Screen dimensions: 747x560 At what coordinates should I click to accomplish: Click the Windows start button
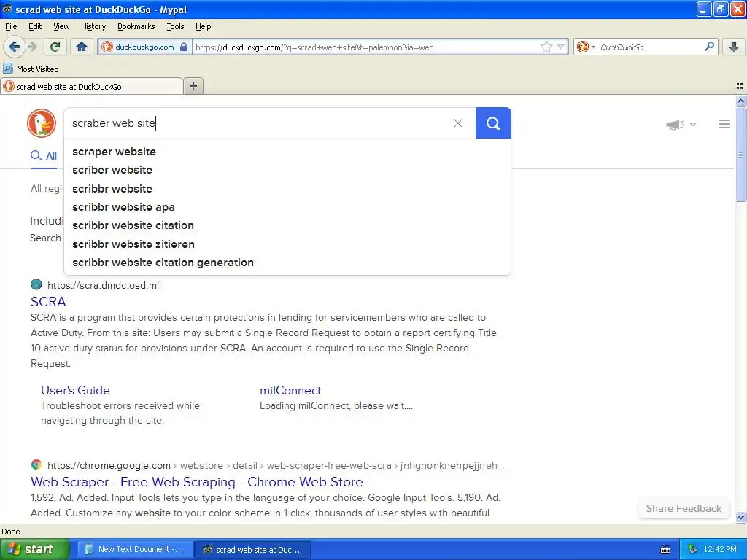coord(35,549)
